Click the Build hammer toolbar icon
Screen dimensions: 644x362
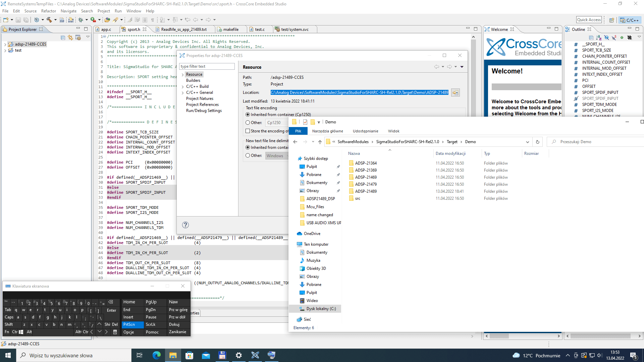(49, 20)
